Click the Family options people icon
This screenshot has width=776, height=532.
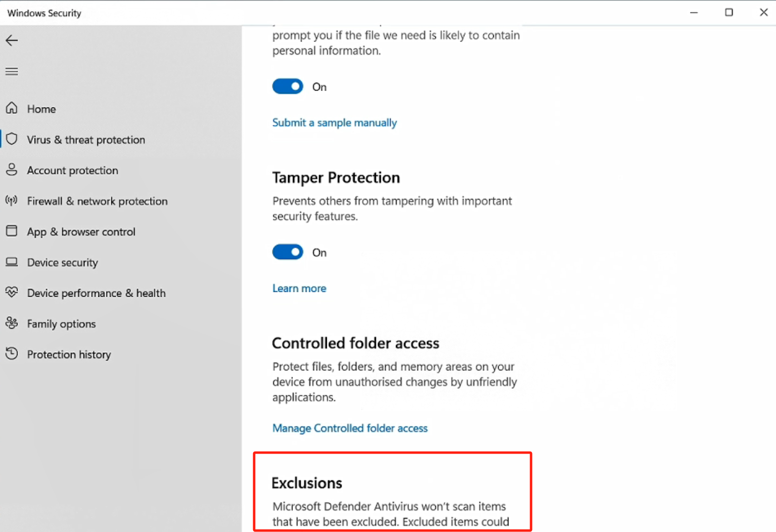12,323
